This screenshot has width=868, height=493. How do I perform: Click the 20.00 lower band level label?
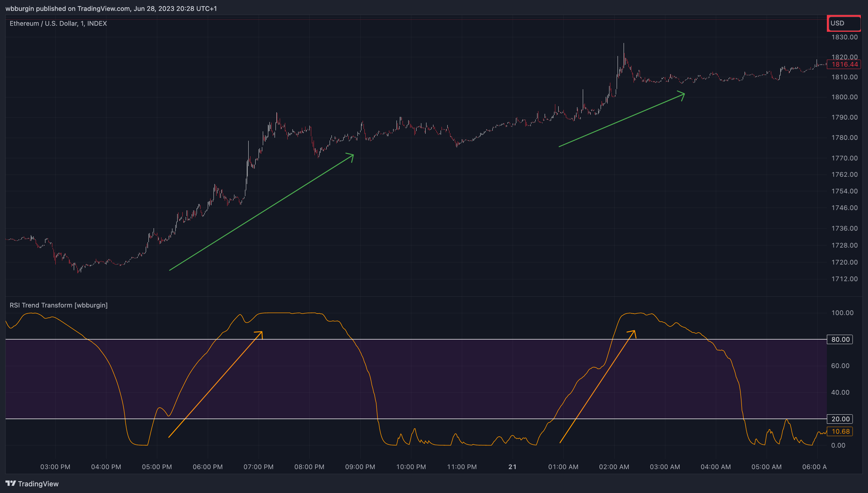(840, 419)
